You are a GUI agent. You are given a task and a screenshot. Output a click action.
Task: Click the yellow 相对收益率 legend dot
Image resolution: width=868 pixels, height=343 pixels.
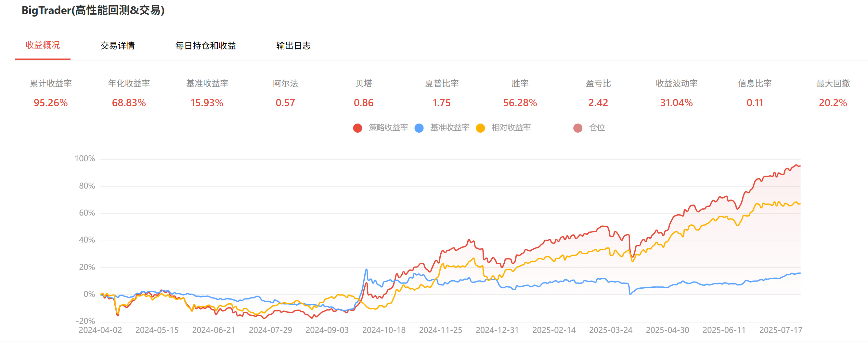coord(480,128)
